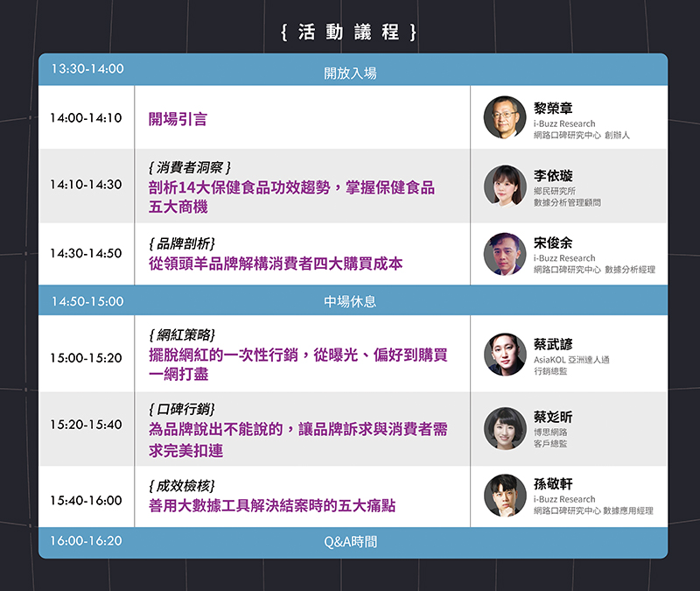
Task: Click the 蔡彣昕 speaker photo
Action: point(505,428)
